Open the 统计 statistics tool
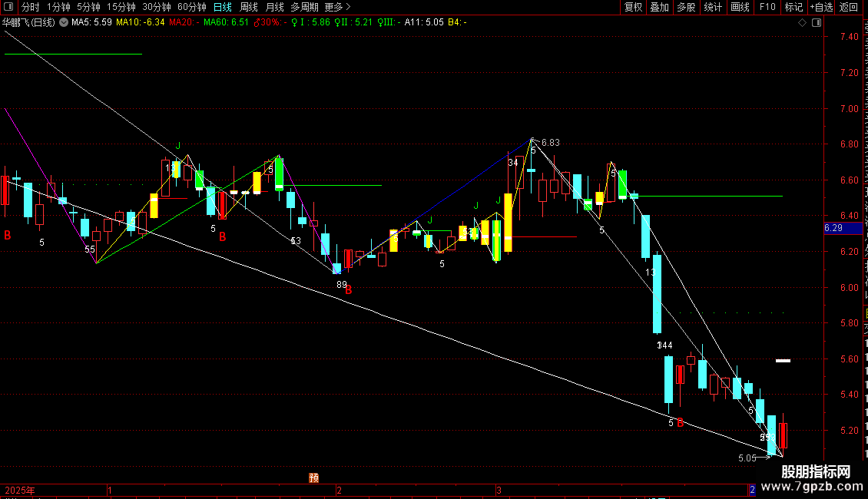Image resolution: width=868 pixels, height=499 pixels. [x=712, y=7]
